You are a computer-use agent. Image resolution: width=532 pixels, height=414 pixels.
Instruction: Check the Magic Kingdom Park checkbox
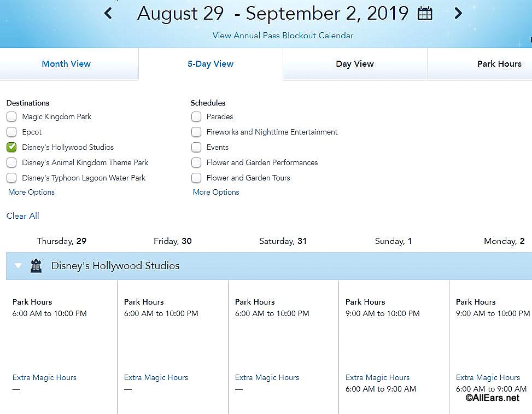coord(11,116)
